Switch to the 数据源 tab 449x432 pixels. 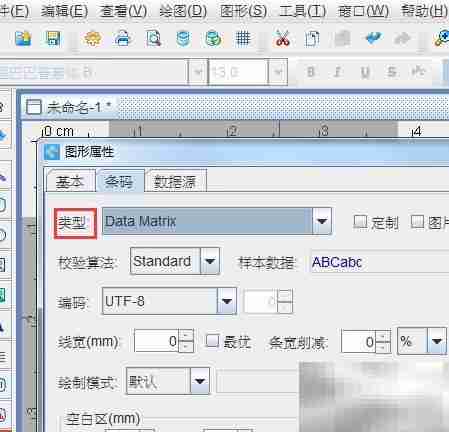point(175,182)
